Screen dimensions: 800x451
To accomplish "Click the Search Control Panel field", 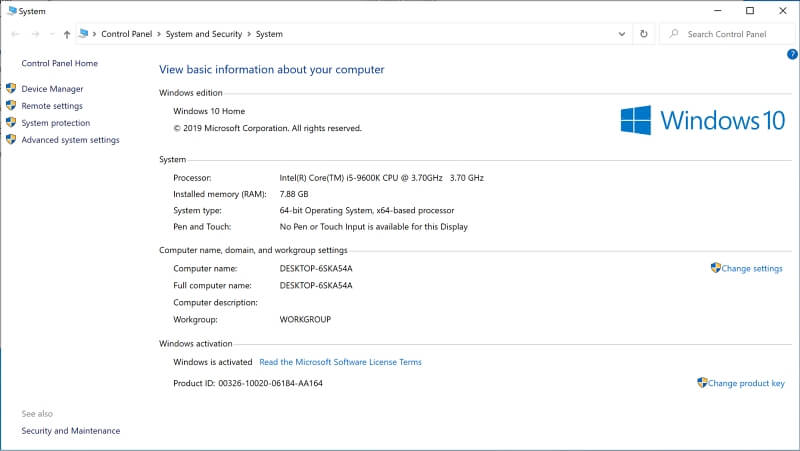I will [727, 34].
